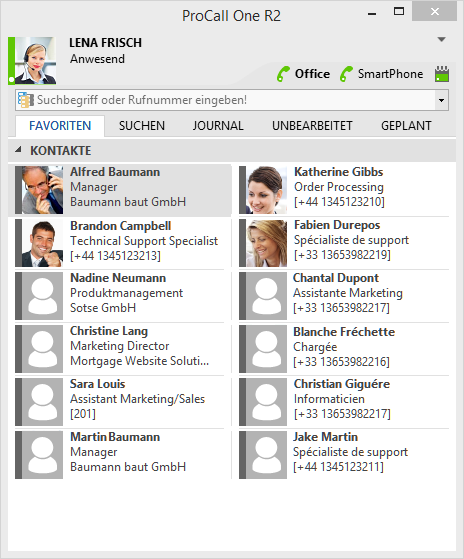Open the UNBEARBEITET tab
The width and height of the screenshot is (464, 559).
(x=312, y=126)
